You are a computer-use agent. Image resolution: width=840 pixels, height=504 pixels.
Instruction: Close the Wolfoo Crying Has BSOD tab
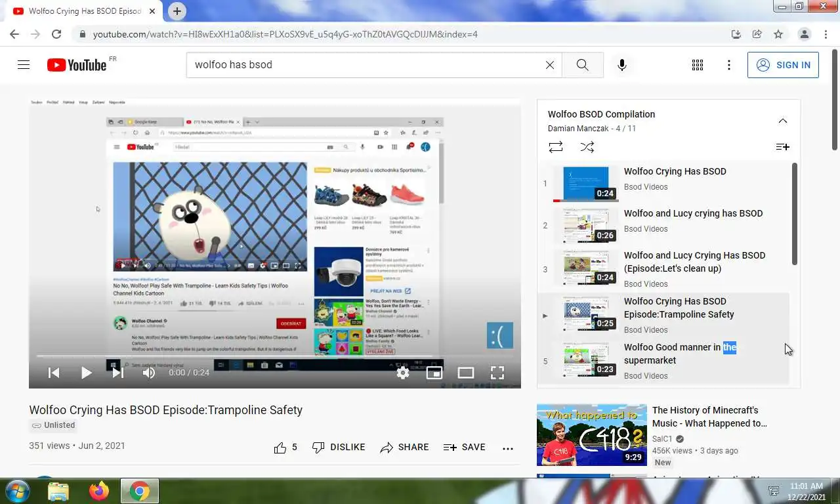pyautogui.click(x=153, y=11)
